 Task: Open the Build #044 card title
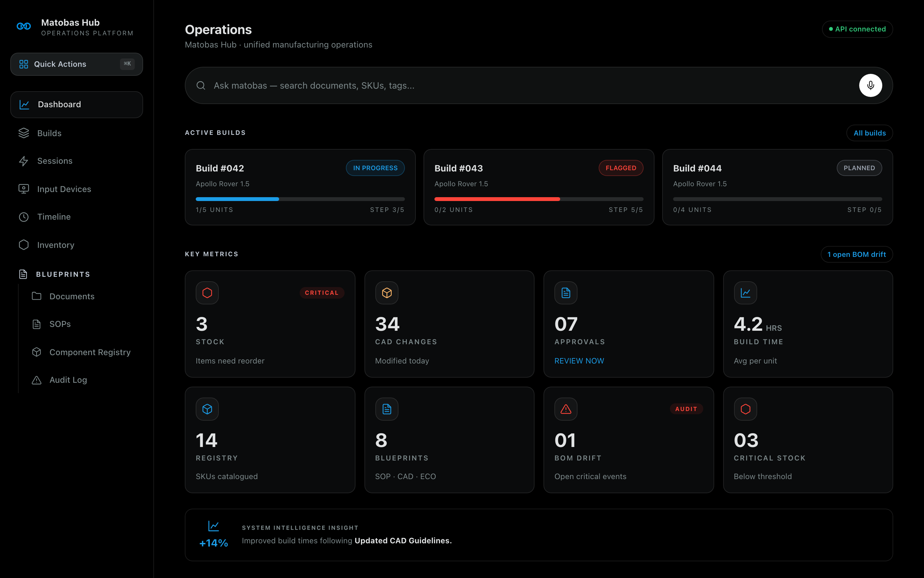point(697,168)
